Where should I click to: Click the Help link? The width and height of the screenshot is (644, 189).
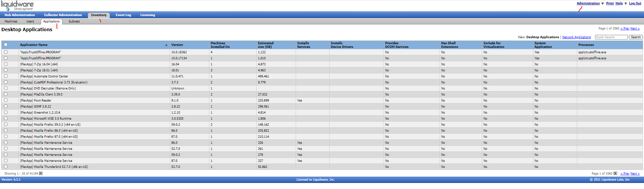tap(619, 3)
